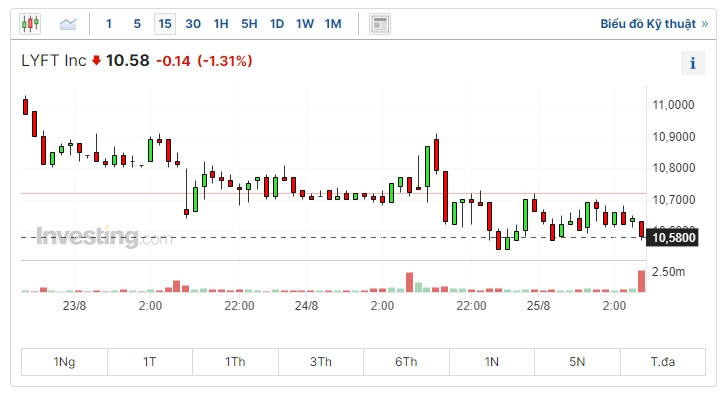Screen dimensions: 724x401
Task: Choose the 1T time range tab
Action: click(x=150, y=362)
